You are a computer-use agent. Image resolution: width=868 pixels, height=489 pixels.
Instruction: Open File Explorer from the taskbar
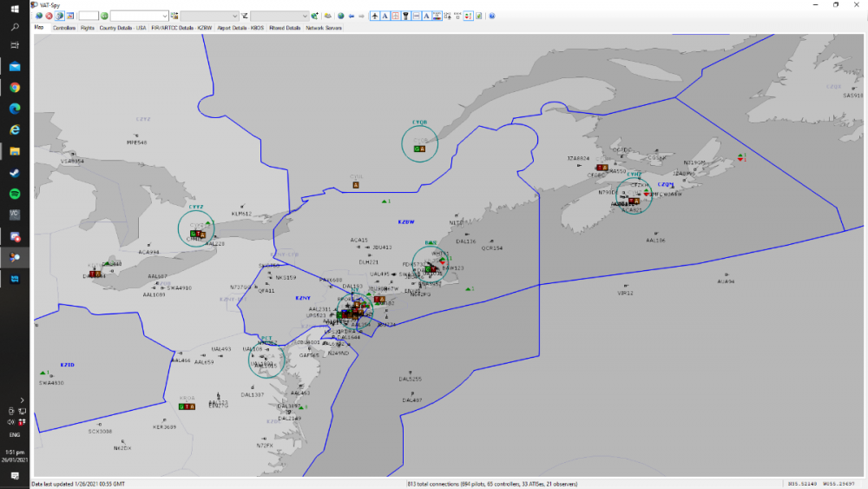[15, 151]
